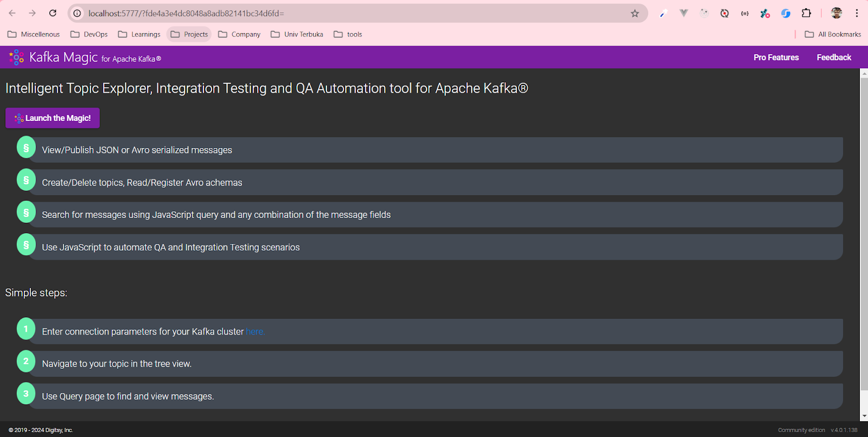Reload the page with refresh icon
Viewport: 868px width, 437px height.
click(x=53, y=13)
